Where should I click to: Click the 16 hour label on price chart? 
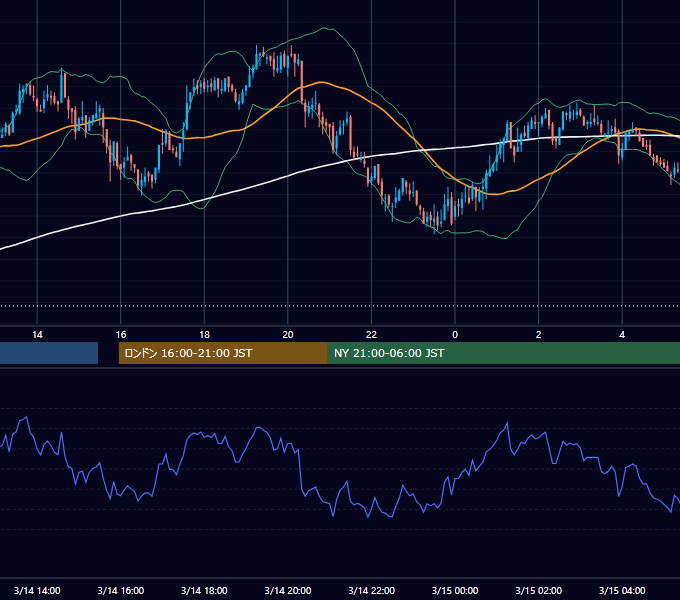coord(121,335)
